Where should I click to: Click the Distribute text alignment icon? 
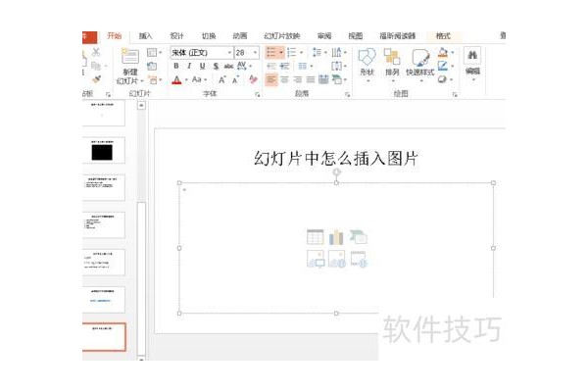(323, 79)
